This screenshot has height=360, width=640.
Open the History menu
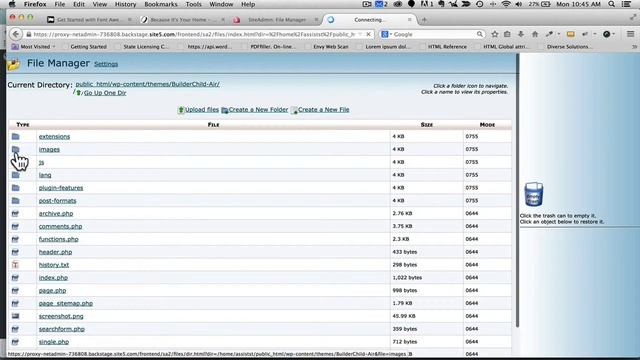point(125,4)
